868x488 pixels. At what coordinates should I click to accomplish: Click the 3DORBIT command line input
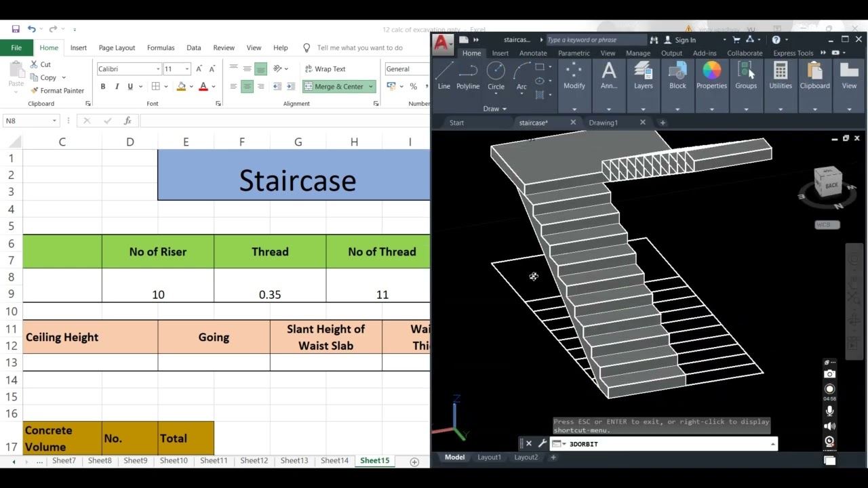click(665, 444)
